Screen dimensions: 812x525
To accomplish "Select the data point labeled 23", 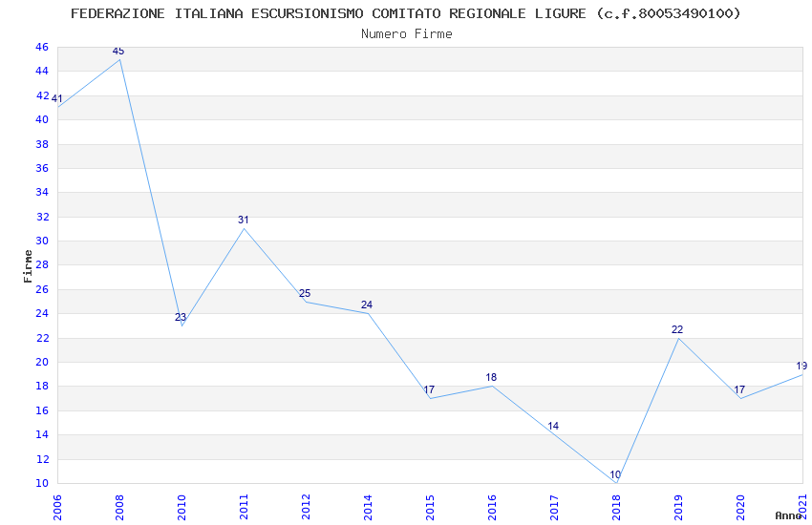I will tap(181, 317).
